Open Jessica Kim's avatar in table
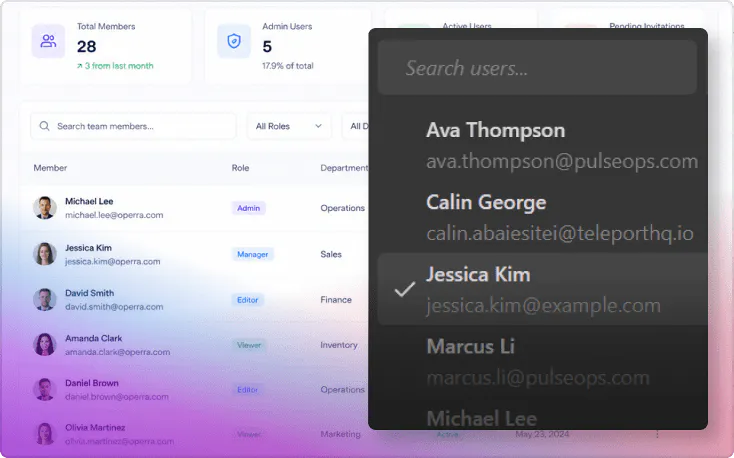The width and height of the screenshot is (734, 458). point(45,254)
